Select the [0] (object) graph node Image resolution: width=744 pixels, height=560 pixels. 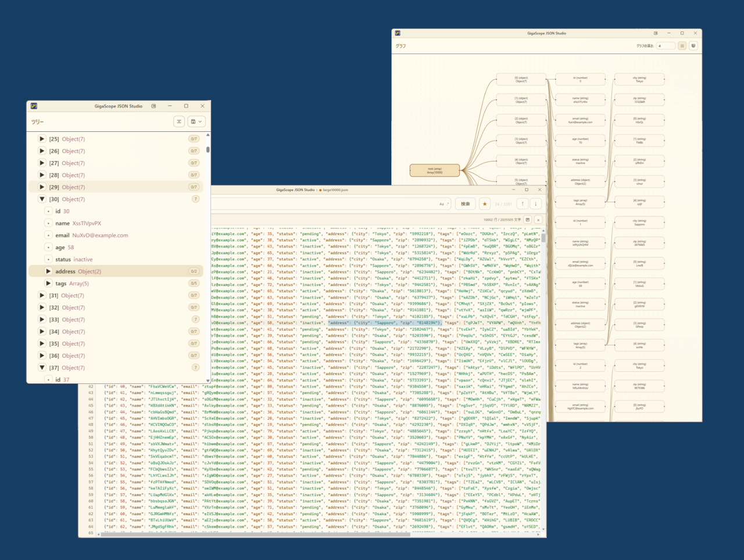point(521,80)
